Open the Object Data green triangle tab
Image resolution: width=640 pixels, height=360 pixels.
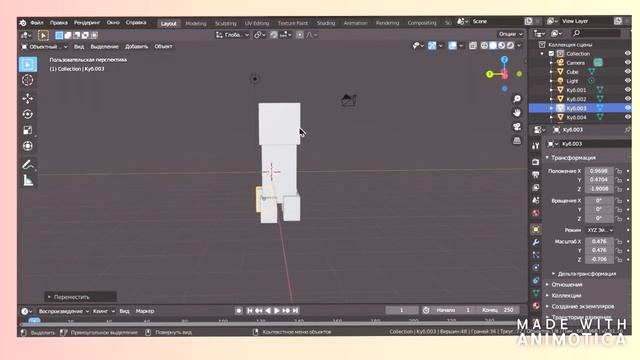(x=536, y=293)
